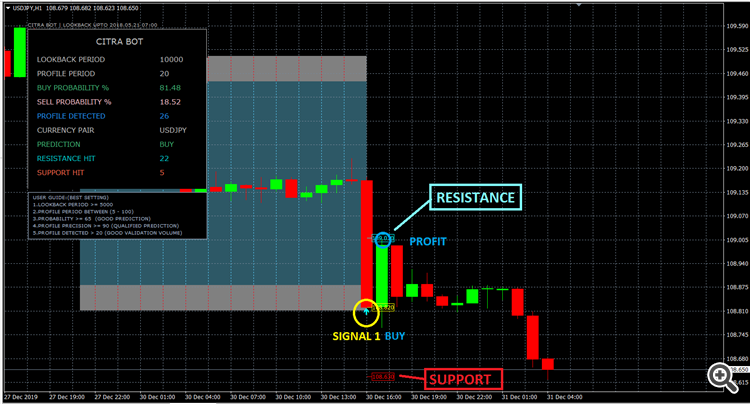
Task: Click the PROFILE PERIOD label
Action: point(66,74)
